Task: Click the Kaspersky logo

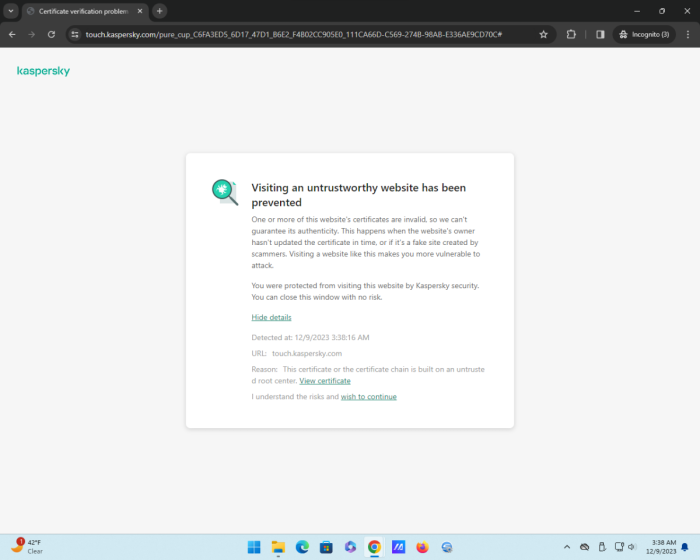Action: point(43,71)
